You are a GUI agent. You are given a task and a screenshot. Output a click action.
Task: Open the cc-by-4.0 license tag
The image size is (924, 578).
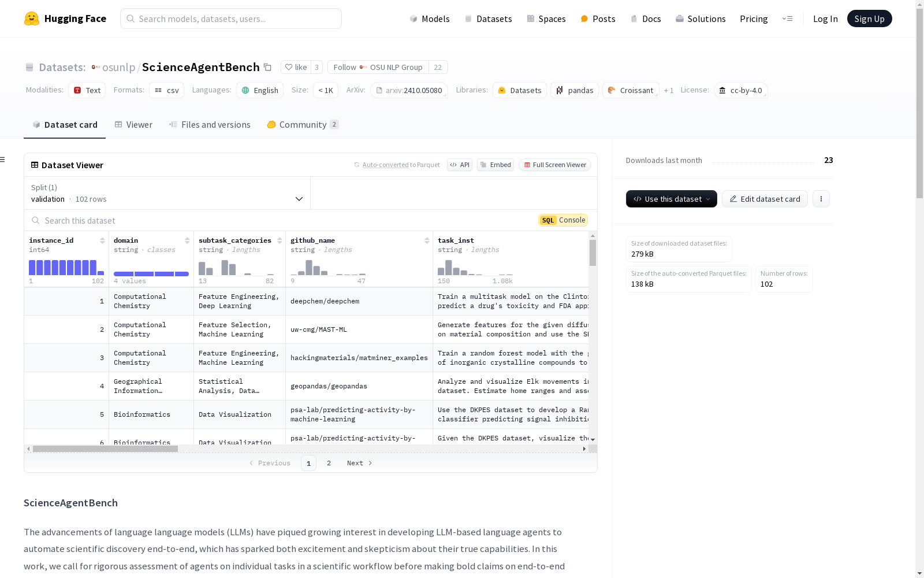point(741,90)
